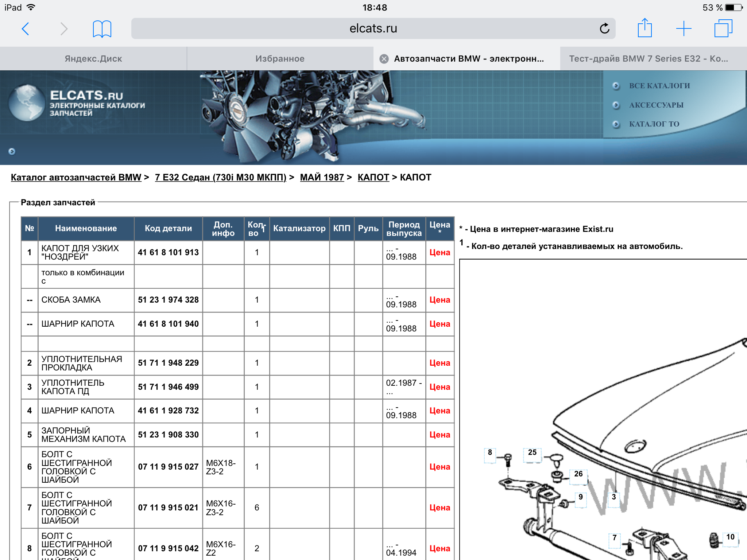
Task: Click part code 41 61 8 101 913
Action: coord(168,252)
